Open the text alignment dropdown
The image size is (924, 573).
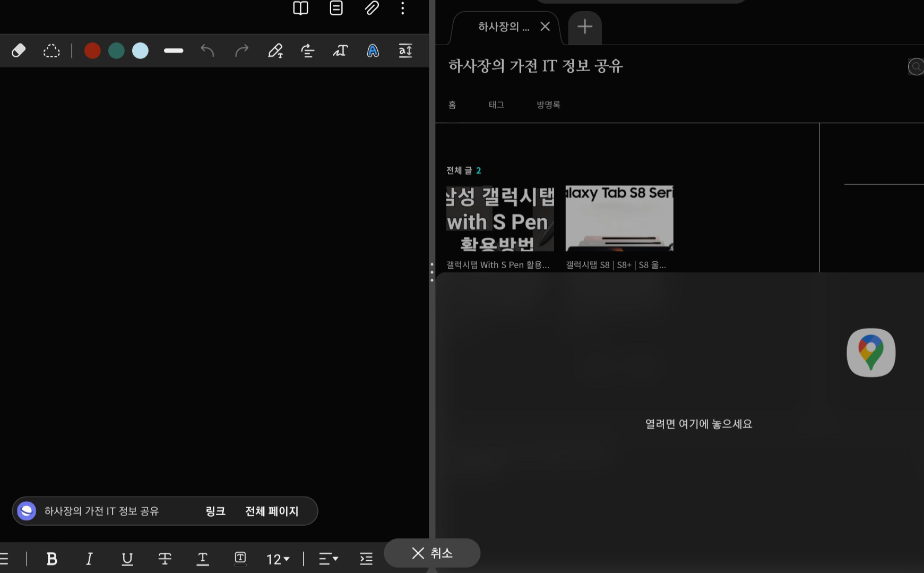tap(329, 559)
